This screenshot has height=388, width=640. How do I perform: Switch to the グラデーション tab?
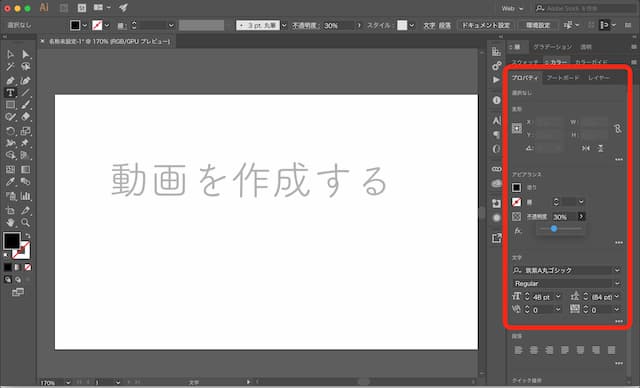[x=552, y=47]
